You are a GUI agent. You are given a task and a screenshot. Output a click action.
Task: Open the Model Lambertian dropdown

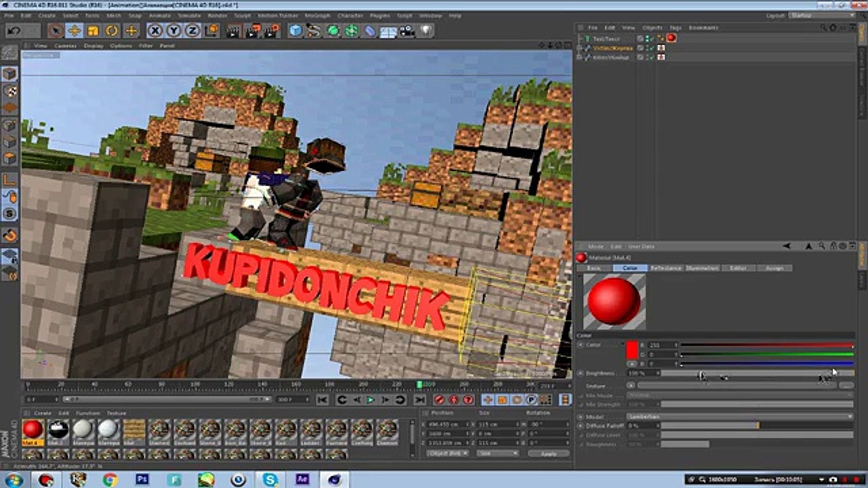(740, 417)
